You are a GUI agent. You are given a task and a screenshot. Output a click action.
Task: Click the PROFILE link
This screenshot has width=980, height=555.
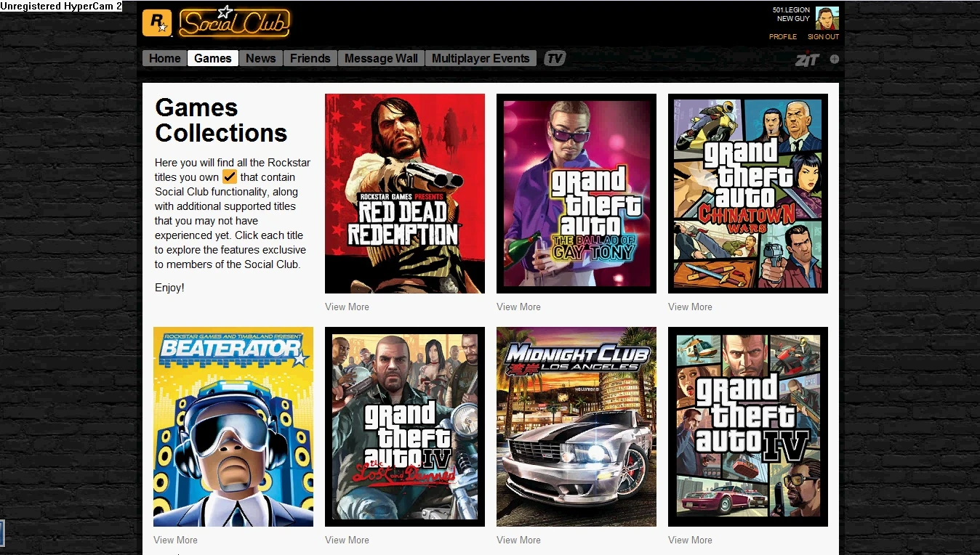point(783,36)
